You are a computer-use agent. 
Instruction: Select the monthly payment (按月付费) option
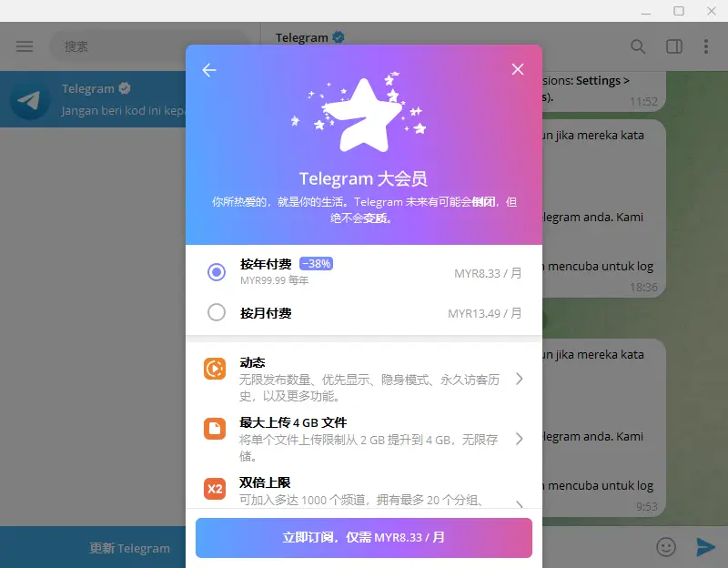(217, 313)
